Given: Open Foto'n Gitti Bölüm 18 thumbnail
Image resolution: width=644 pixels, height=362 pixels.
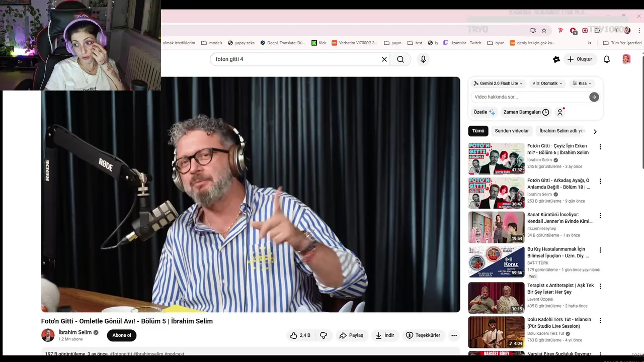Looking at the screenshot, I should pyautogui.click(x=496, y=193).
